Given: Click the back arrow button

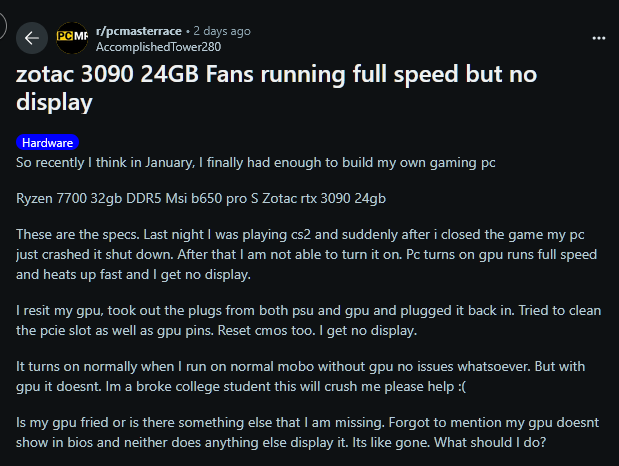Looking at the screenshot, I should 32,38.
